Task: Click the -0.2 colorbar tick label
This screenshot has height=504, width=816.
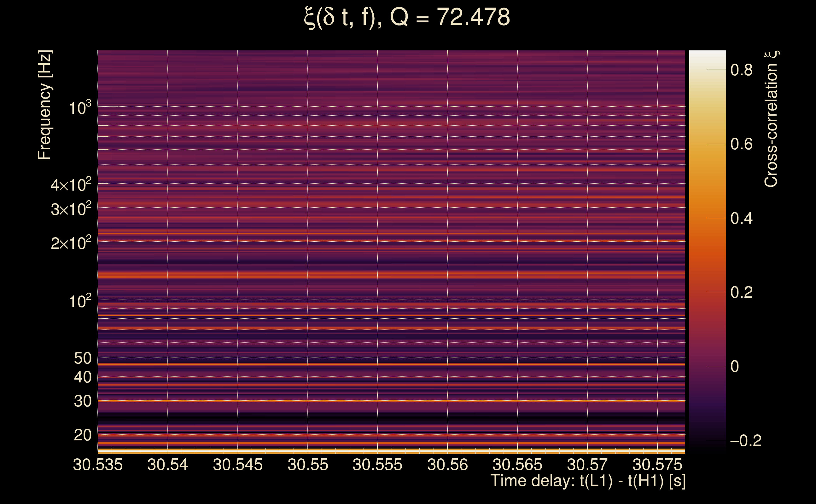Action: pos(745,441)
